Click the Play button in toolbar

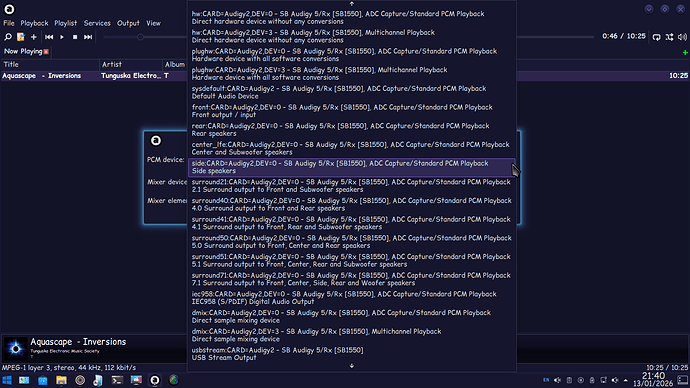(x=62, y=37)
